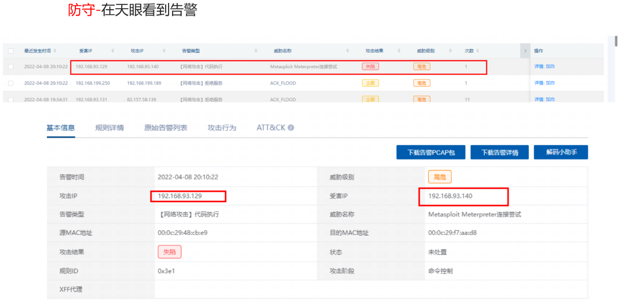Sort by 威胁名称 column sort icon
The height and width of the screenshot is (305, 644).
(348, 51)
